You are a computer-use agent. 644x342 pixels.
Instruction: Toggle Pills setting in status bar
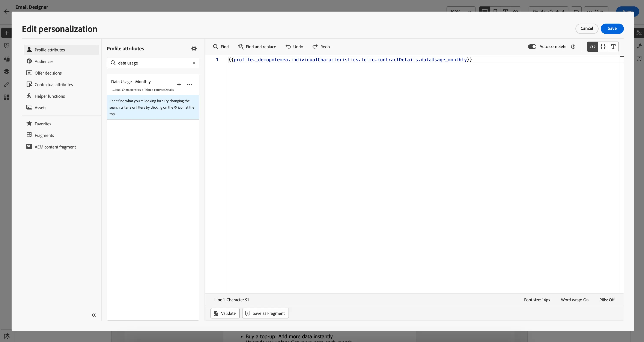click(607, 300)
